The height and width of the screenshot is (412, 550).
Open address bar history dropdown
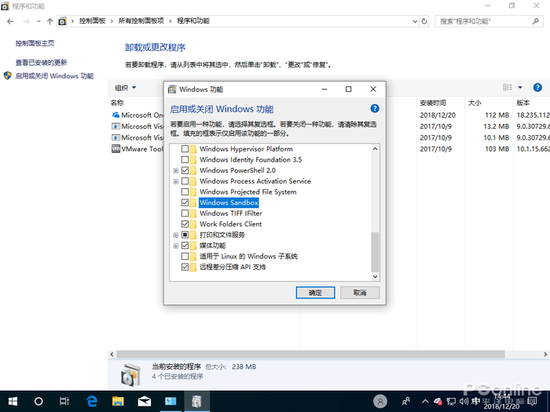point(415,21)
